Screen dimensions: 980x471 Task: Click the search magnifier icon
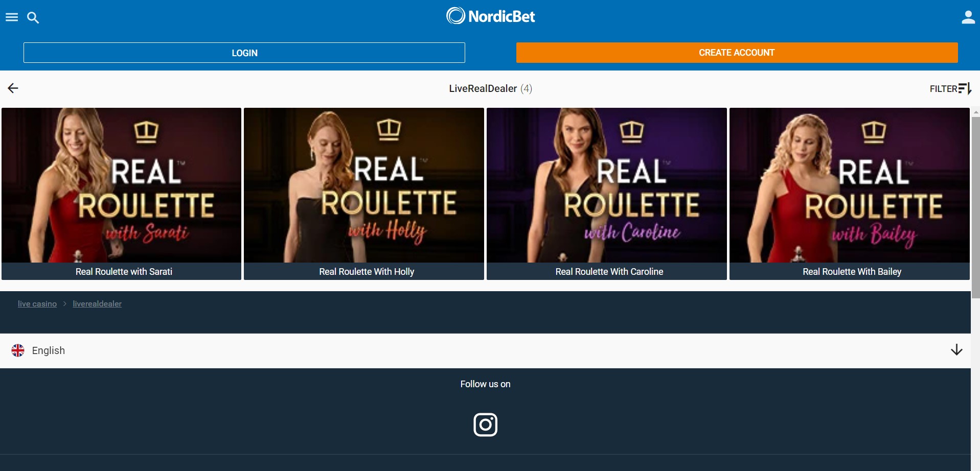point(33,18)
